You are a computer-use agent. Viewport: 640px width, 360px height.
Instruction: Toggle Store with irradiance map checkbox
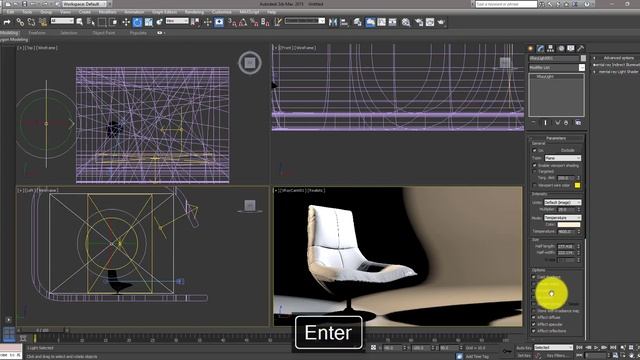534,311
